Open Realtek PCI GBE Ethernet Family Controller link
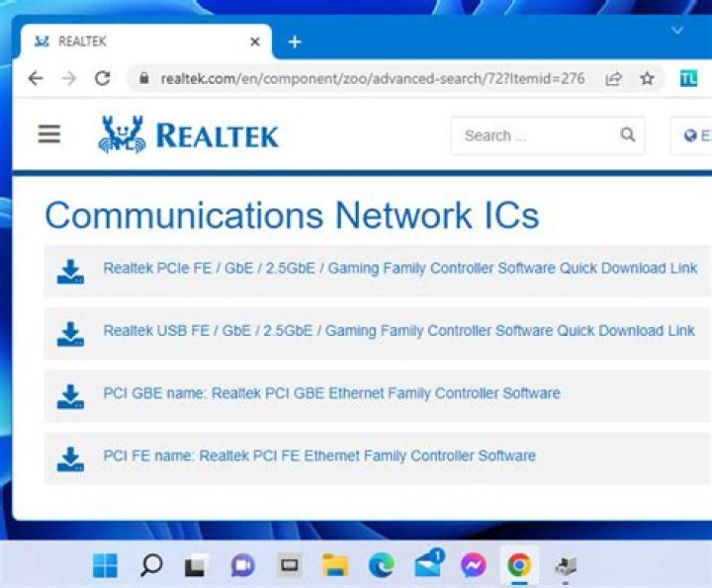Screen dimensions: 712x588 pyautogui.click(x=331, y=393)
